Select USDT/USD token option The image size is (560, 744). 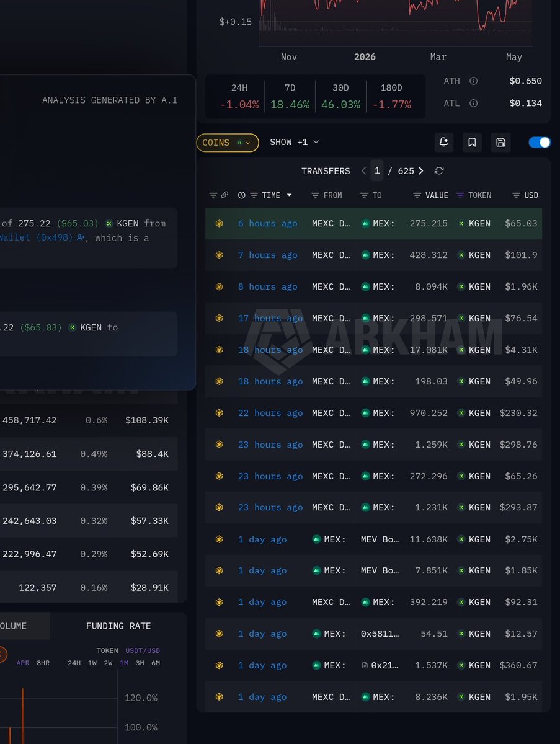click(x=143, y=651)
